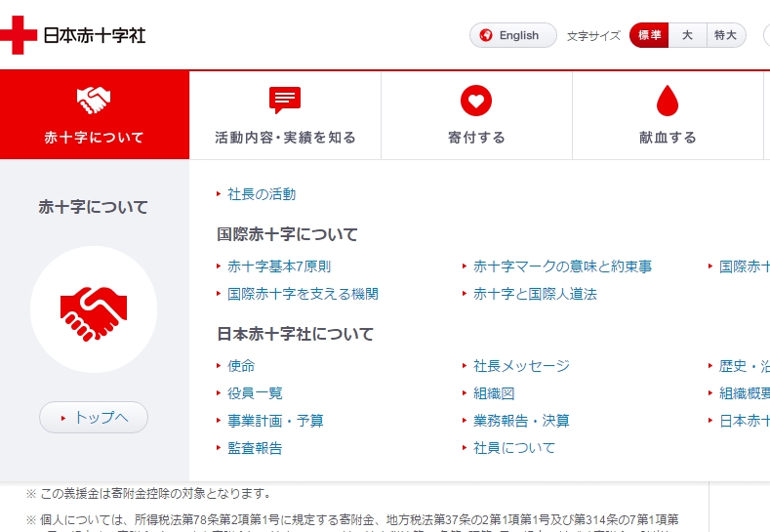Open the 寄付する menu tab
Screen dimensions: 770x532
coord(477,115)
